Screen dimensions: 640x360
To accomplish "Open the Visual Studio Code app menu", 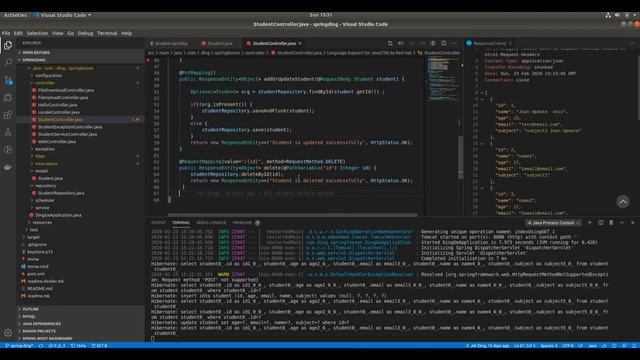I will 63,15.
